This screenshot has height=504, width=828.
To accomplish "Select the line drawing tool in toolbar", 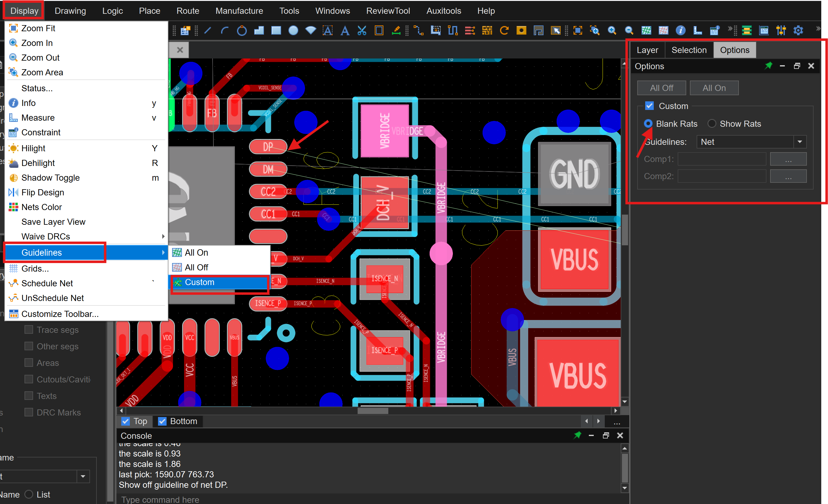I will tap(208, 31).
